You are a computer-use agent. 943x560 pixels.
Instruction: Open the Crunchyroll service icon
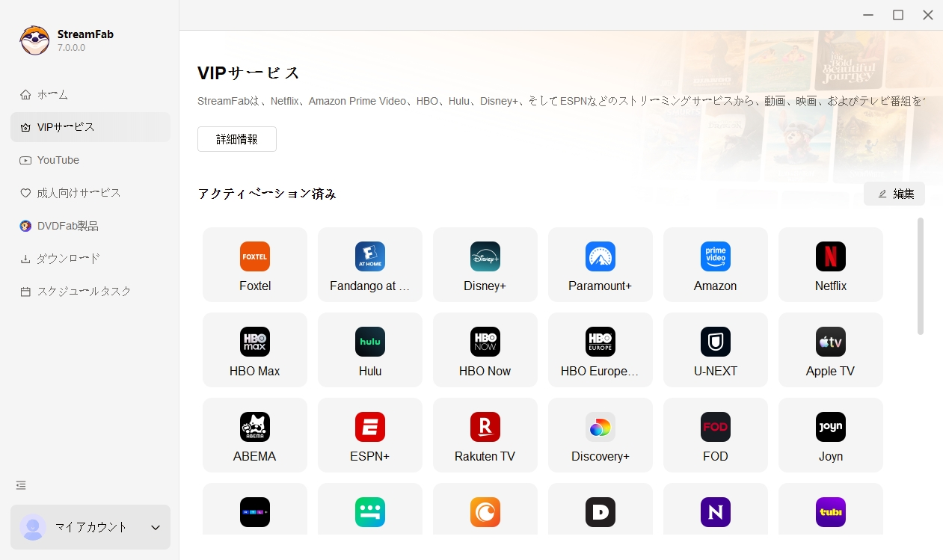(x=485, y=512)
